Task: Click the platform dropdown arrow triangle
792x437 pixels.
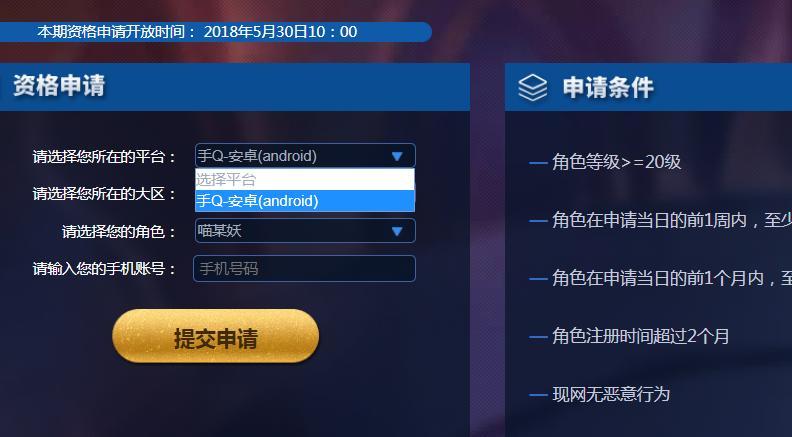Action: pyautogui.click(x=397, y=156)
